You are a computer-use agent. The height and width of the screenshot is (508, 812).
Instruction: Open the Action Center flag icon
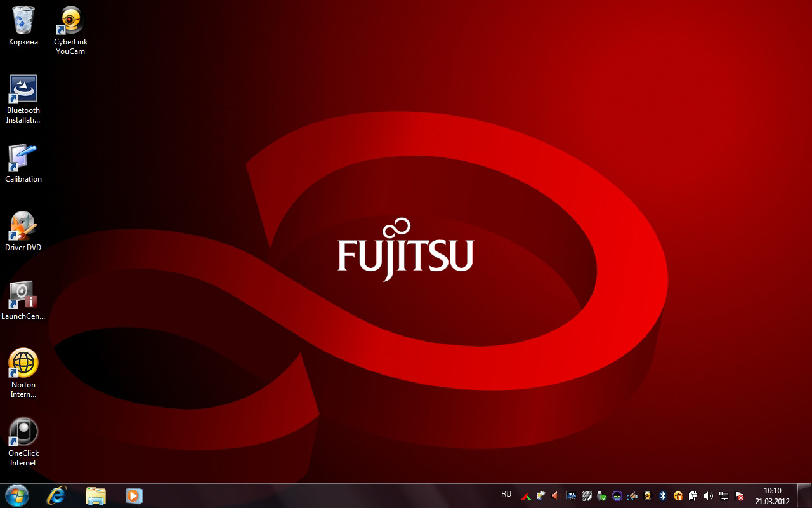739,496
